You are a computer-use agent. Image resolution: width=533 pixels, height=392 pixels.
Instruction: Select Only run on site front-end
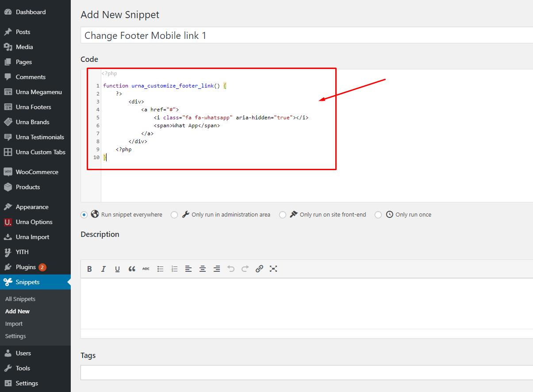[x=283, y=215]
